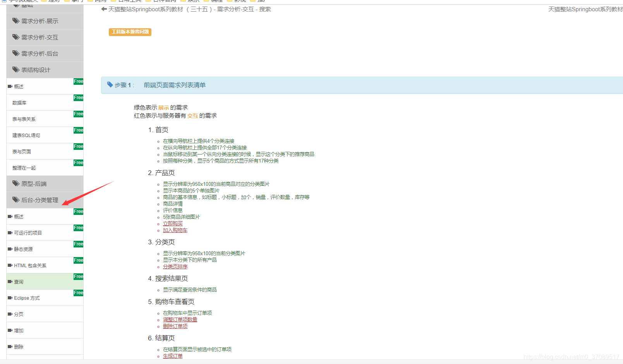Image resolution: width=623 pixels, height=364 pixels.
Task: Click tag icon beside 原型-后端
Action: [16, 184]
